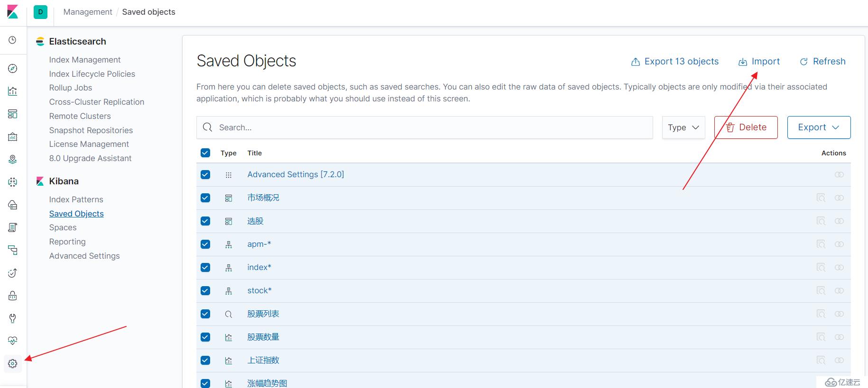
Task: Open Infrastructure icon in sidebar
Action: click(13, 205)
